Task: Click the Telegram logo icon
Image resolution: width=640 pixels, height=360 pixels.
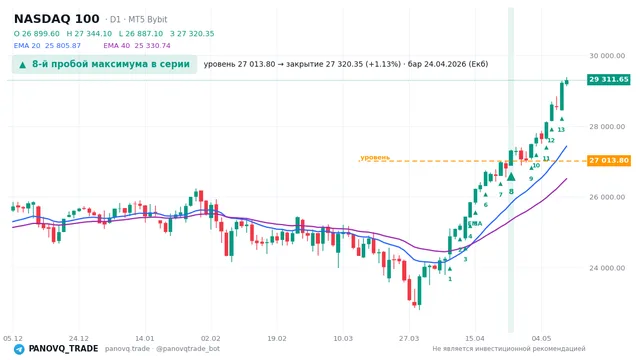Action: (19, 349)
